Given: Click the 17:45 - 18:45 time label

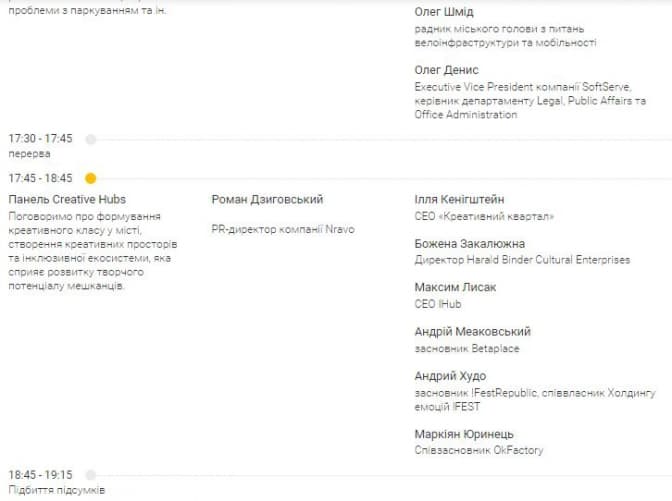Looking at the screenshot, I should tap(41, 178).
